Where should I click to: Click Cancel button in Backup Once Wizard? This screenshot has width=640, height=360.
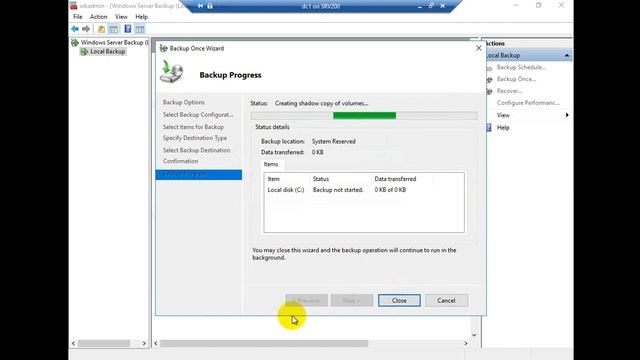point(446,300)
